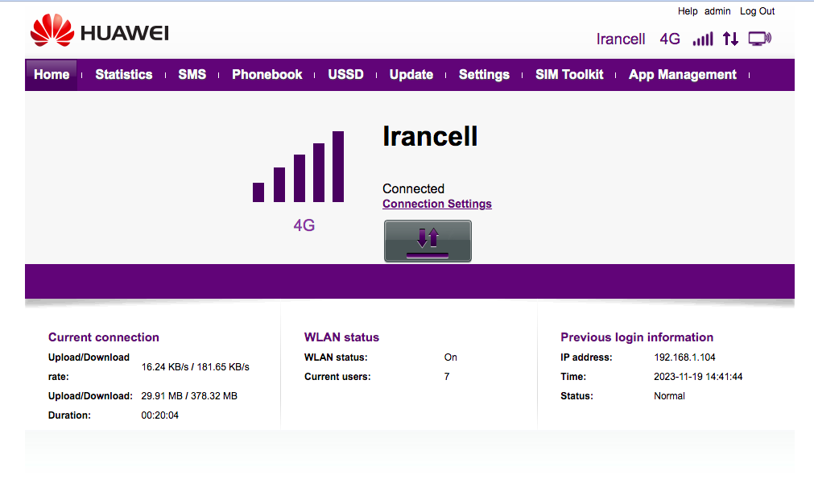Follow the Connection Settings link
Screen dimensions: 814x504
[x=437, y=204]
